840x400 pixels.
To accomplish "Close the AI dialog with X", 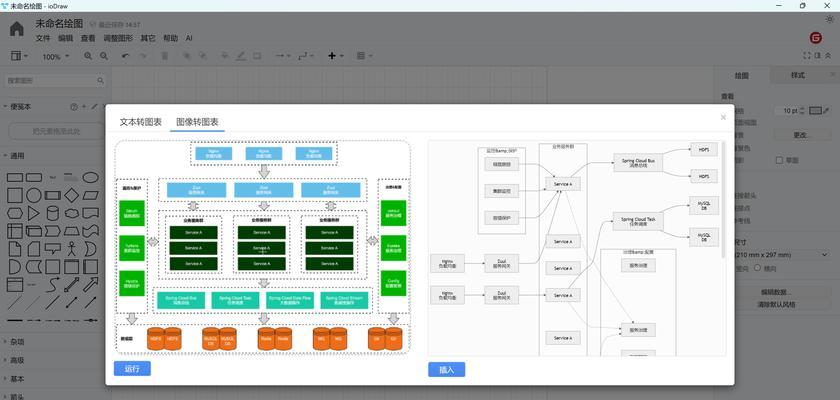I will pos(723,117).
